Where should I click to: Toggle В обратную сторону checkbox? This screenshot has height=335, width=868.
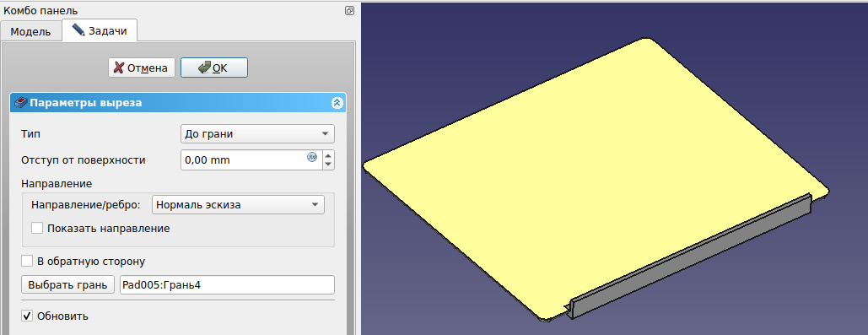27,261
